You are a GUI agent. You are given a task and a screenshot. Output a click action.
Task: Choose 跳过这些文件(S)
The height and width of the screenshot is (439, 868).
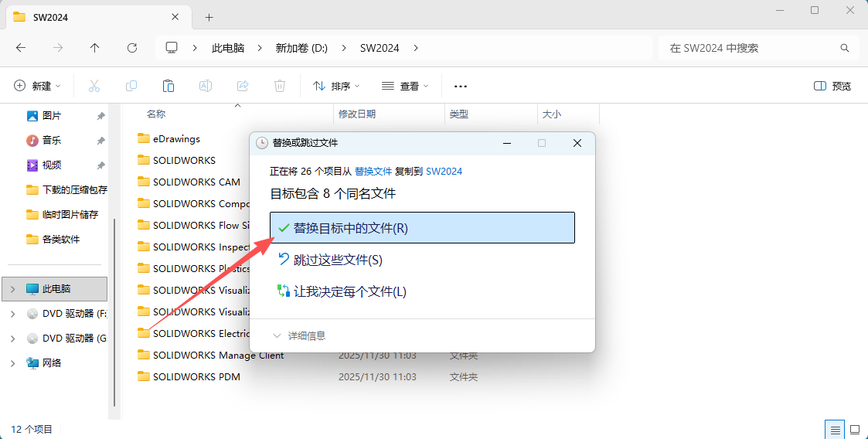coord(422,260)
